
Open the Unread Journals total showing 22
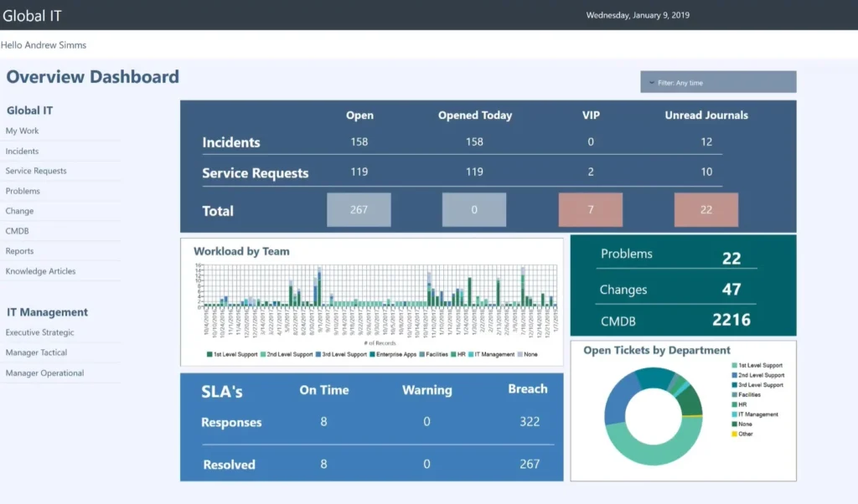(706, 210)
